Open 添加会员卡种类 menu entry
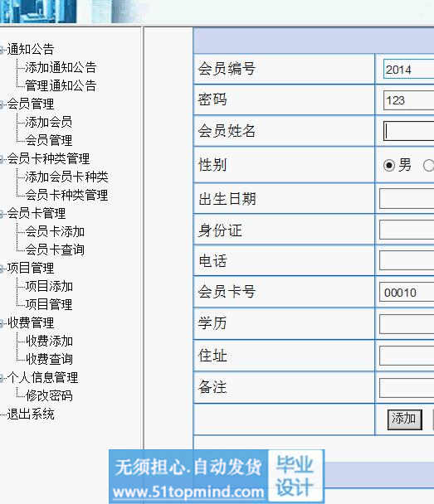The width and height of the screenshot is (434, 504). [66, 177]
